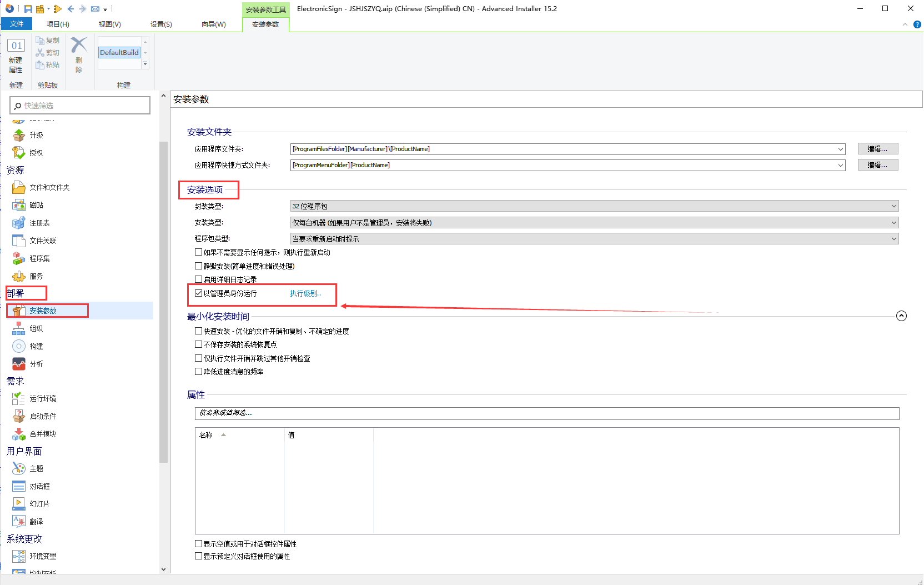The image size is (924, 585).
Task: Open the 程序包类型 (reboot behavior) dropdown
Action: (594, 239)
